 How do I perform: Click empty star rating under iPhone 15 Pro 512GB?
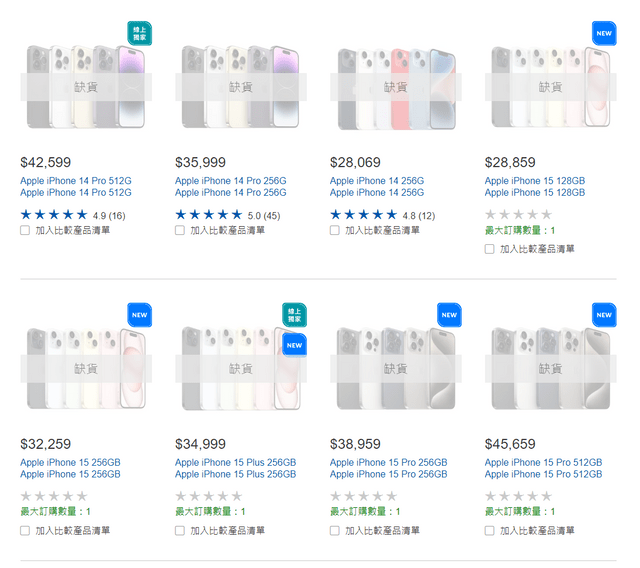click(518, 496)
